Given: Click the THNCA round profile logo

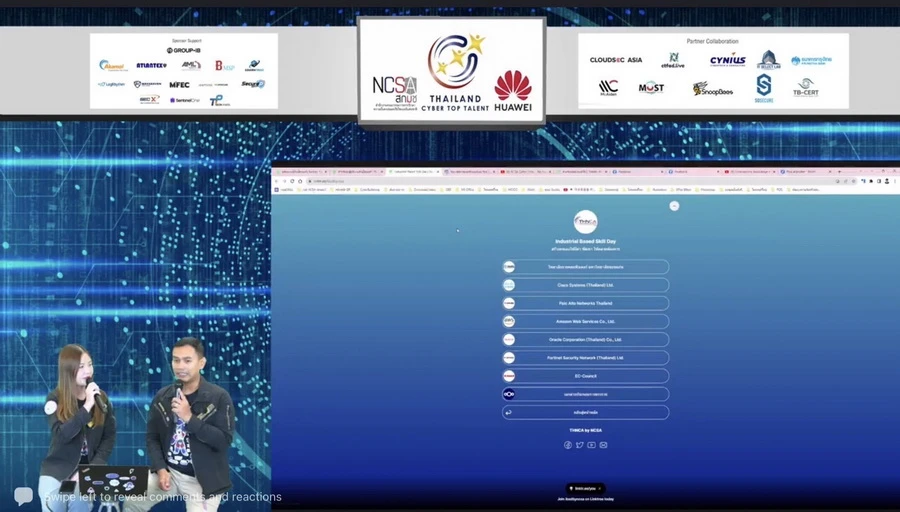Looking at the screenshot, I should click(585, 222).
